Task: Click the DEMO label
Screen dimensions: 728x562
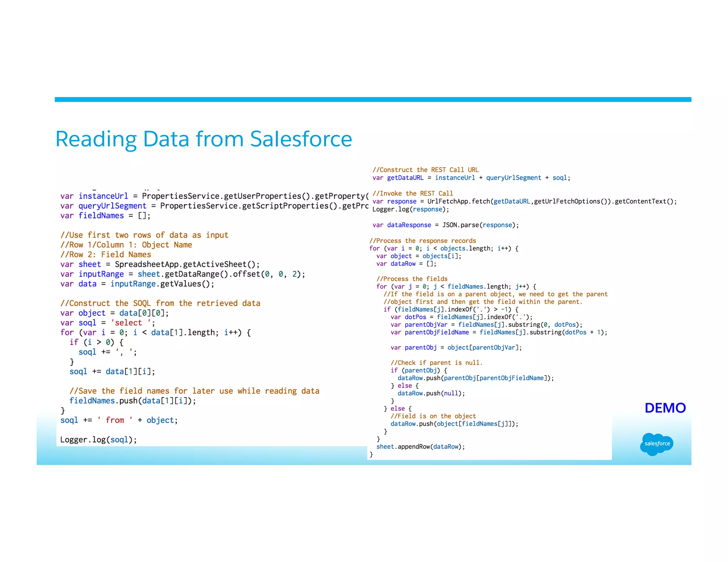Action: click(665, 408)
